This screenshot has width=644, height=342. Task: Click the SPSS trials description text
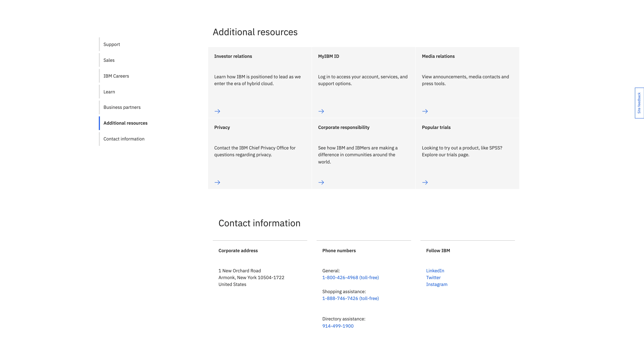click(462, 151)
